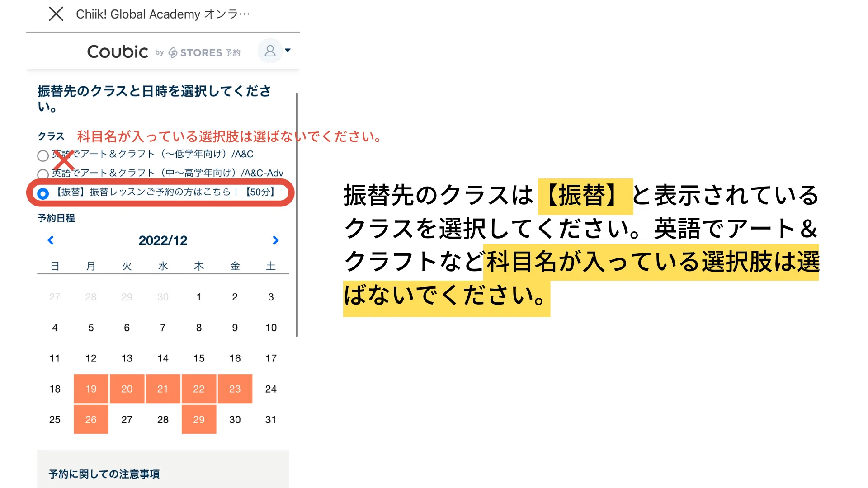Screen dimensions: 868x488
Task: Click the 2022/12 month header
Action: (163, 240)
